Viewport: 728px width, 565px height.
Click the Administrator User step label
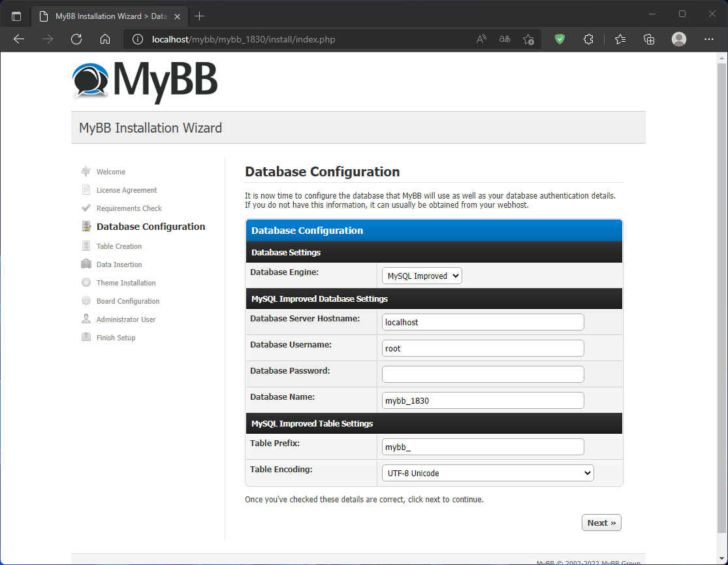tap(126, 319)
